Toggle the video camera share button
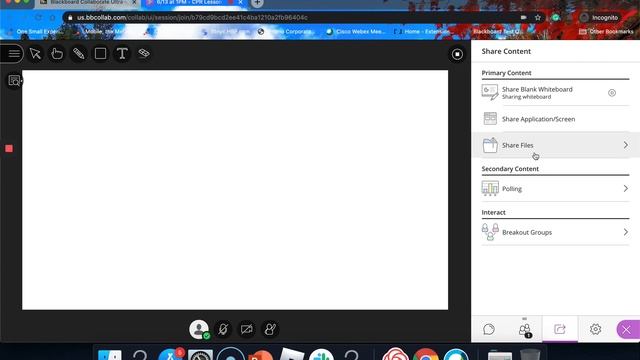640x360 pixels. [x=247, y=329]
